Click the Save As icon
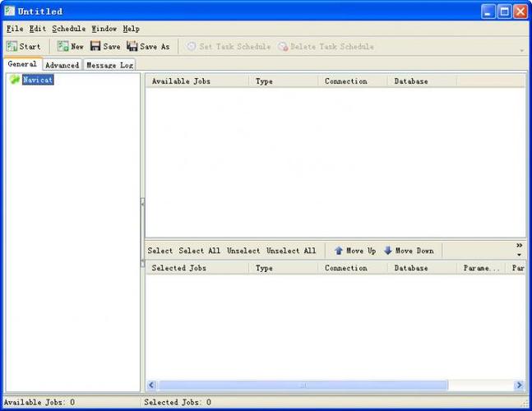The width and height of the screenshot is (532, 411). point(132,46)
